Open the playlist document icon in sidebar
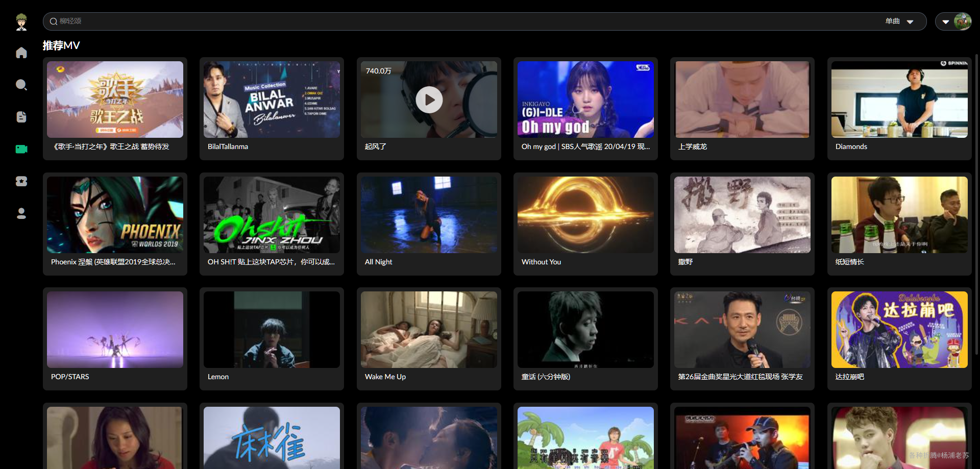Viewport: 980px width, 469px height. [21, 117]
